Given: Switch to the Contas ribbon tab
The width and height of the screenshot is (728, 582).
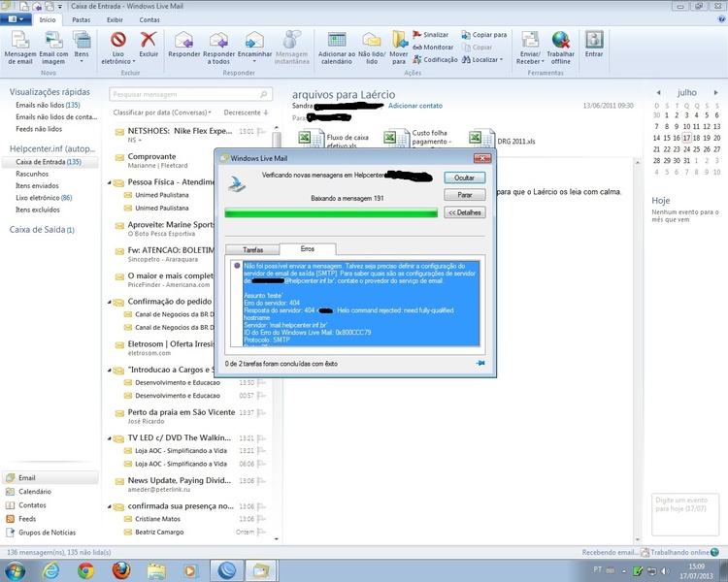Looking at the screenshot, I should coord(149,20).
